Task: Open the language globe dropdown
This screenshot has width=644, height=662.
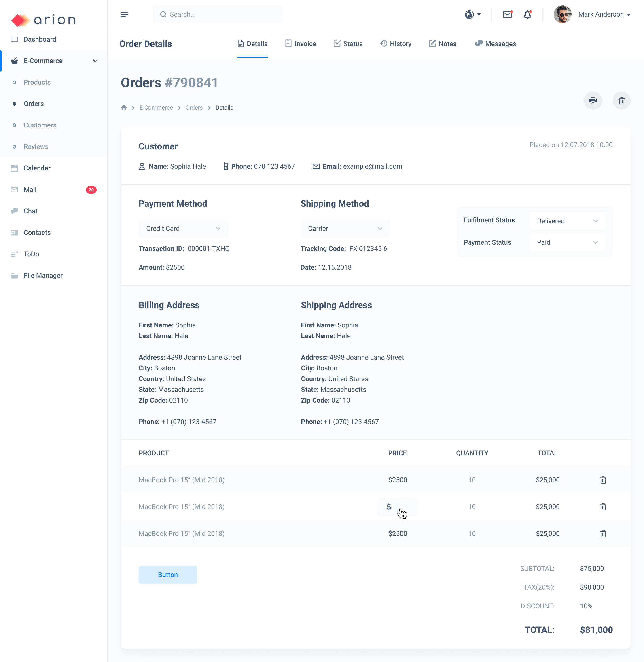Action: pyautogui.click(x=472, y=14)
